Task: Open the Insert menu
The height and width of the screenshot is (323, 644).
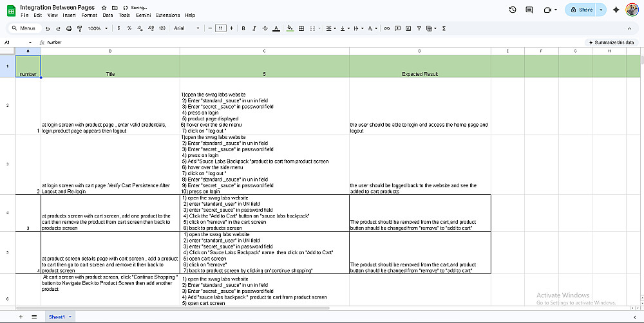Action: (70, 15)
